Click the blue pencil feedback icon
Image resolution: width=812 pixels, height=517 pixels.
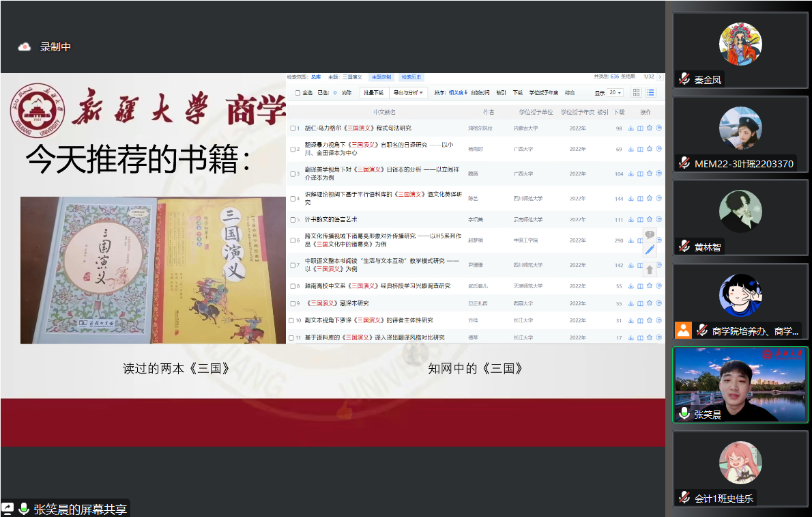(x=650, y=250)
